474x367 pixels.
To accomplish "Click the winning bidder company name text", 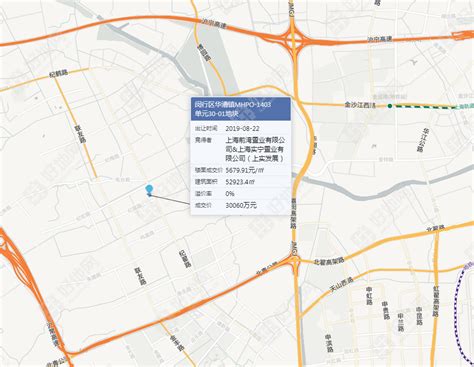I will (255, 149).
